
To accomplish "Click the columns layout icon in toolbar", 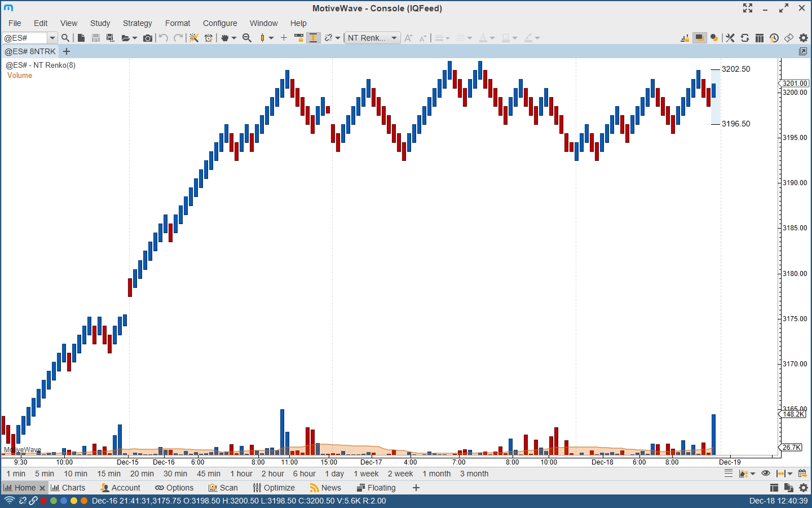I will pos(760,38).
